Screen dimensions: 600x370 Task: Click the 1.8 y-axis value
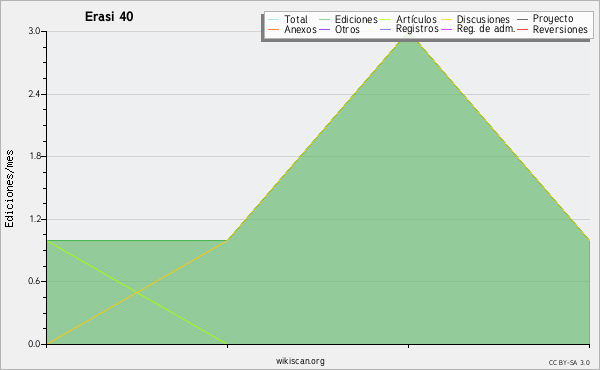tap(34, 156)
